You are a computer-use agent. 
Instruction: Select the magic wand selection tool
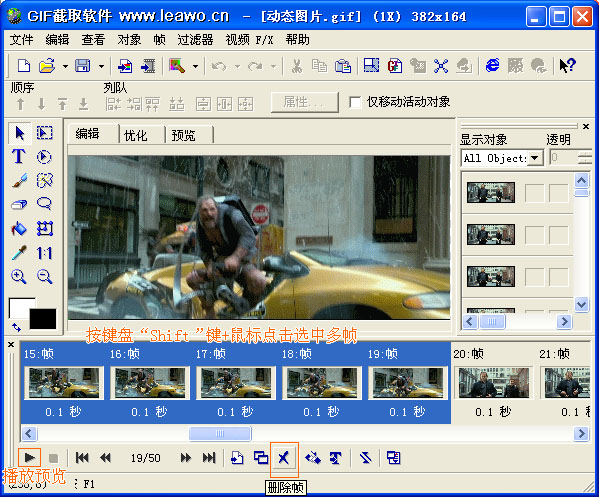44,180
